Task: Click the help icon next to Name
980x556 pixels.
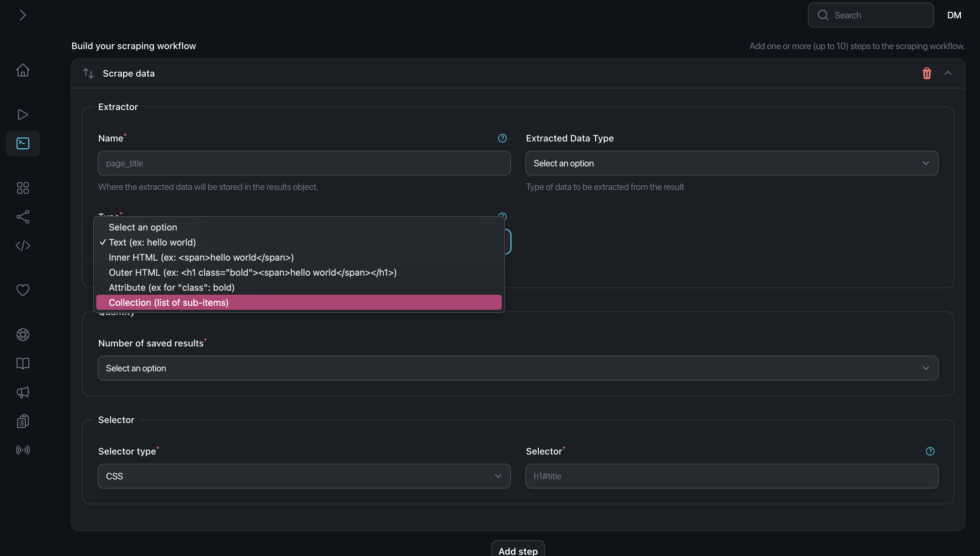Action: [502, 138]
